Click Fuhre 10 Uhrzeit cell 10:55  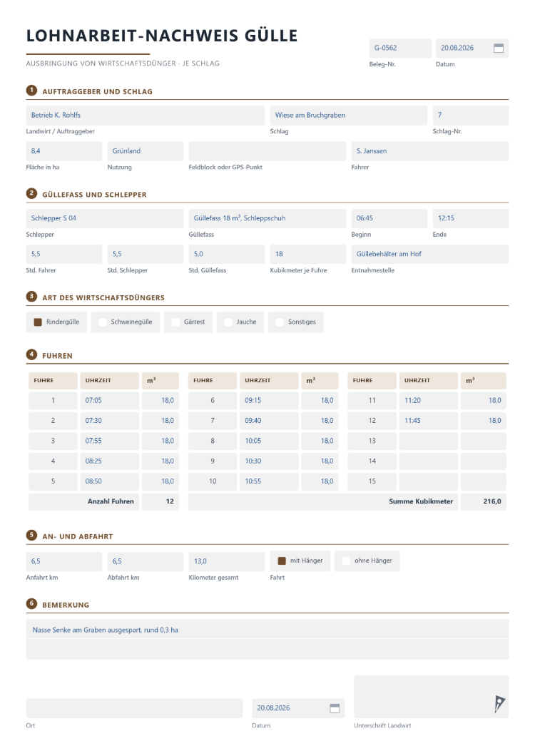(x=269, y=481)
